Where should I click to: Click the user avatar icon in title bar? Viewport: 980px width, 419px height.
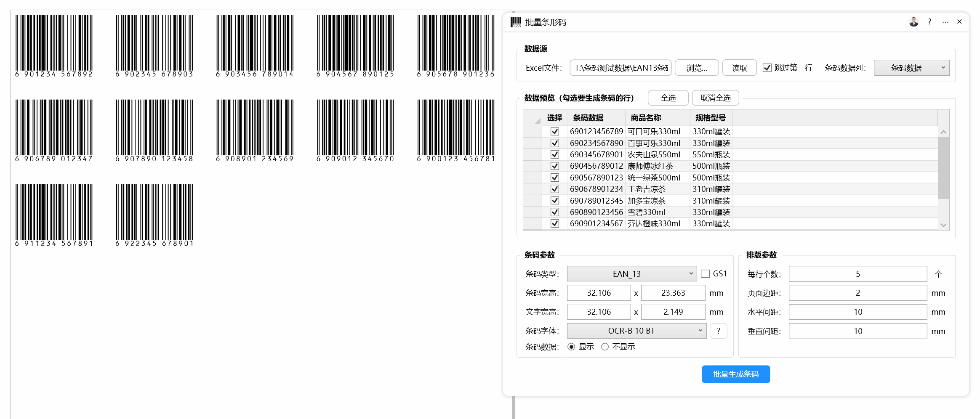coord(913,22)
